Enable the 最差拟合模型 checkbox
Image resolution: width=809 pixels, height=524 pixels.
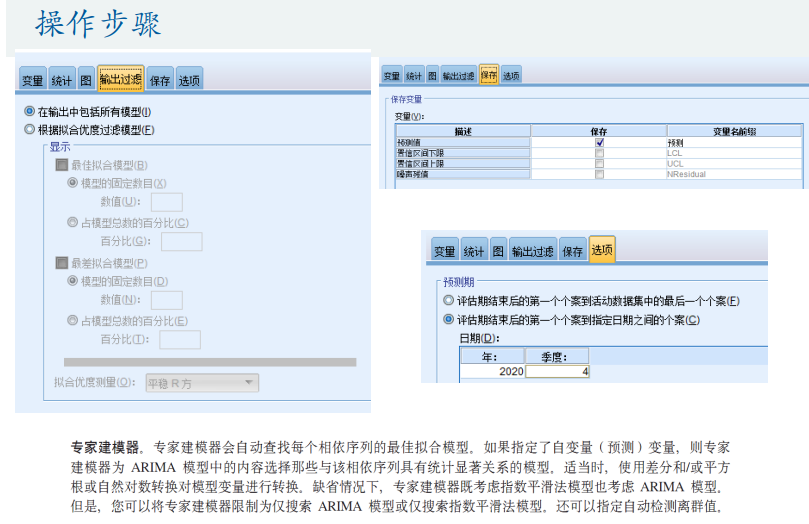[x=62, y=263]
